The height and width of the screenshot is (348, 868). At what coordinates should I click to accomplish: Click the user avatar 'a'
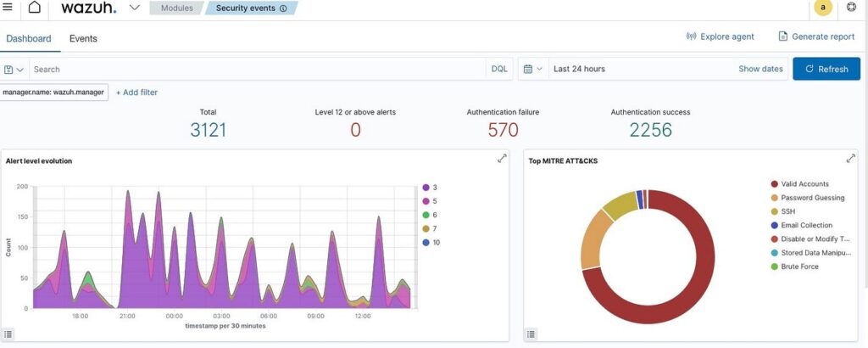tap(821, 8)
